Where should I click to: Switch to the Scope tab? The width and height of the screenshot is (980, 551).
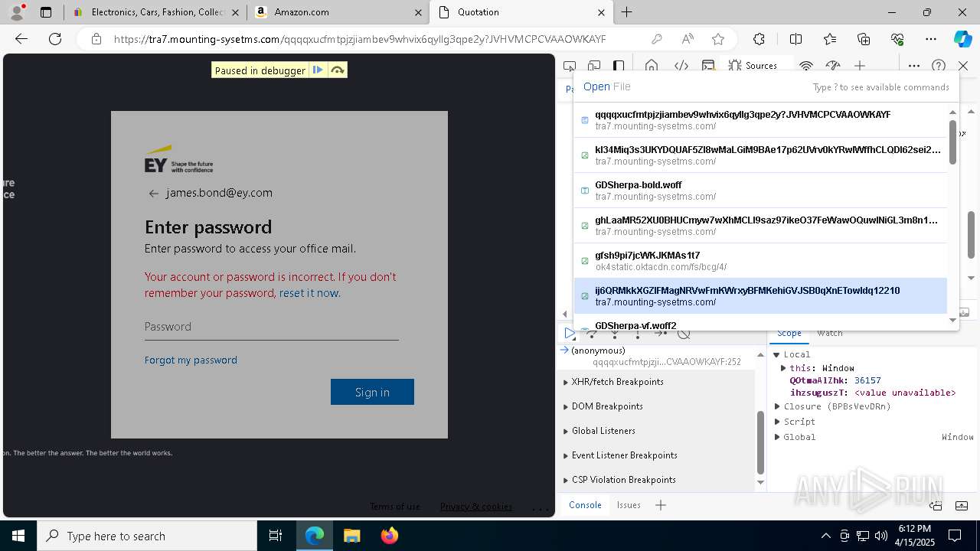(789, 334)
